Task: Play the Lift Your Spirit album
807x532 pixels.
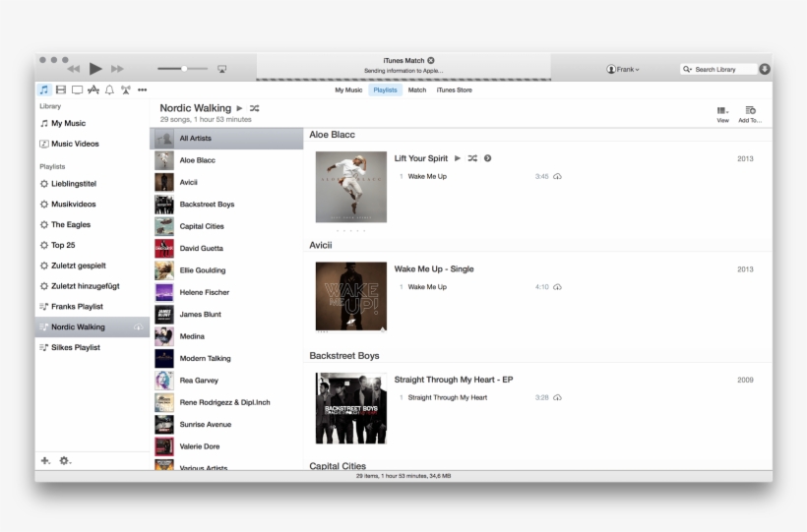Action: pos(457,158)
